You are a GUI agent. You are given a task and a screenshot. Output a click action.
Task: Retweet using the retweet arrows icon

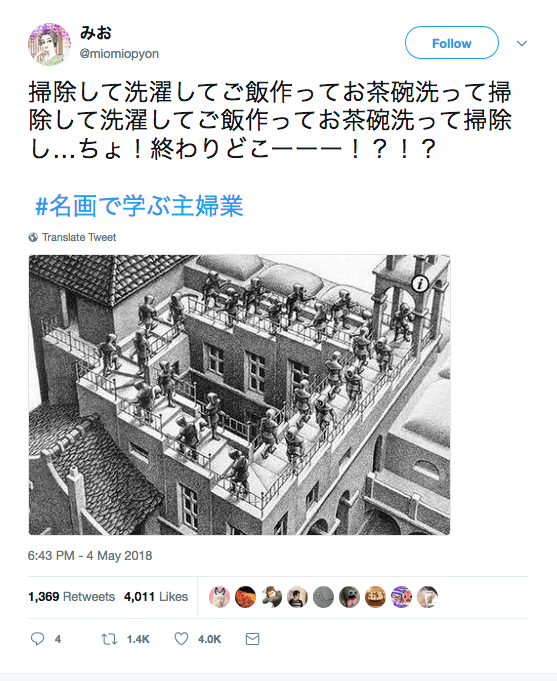click(109, 639)
